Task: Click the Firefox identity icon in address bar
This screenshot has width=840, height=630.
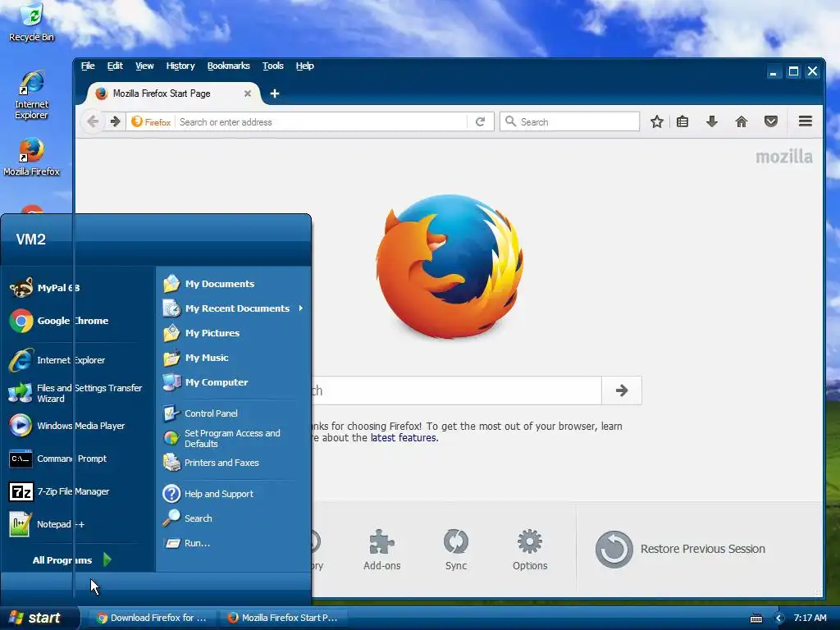Action: click(152, 121)
